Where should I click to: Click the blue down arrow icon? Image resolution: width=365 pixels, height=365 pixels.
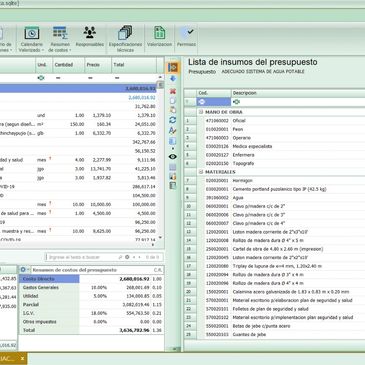pos(173,79)
